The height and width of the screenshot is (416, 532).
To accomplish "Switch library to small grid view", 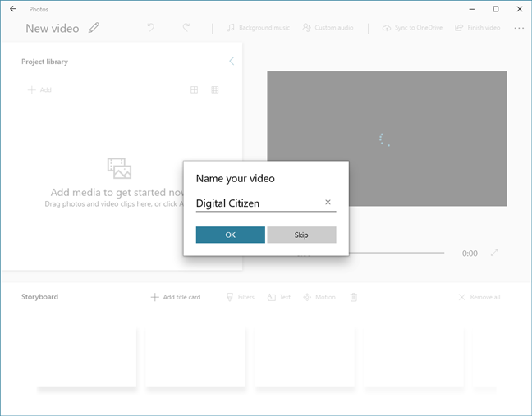I will 215,89.
